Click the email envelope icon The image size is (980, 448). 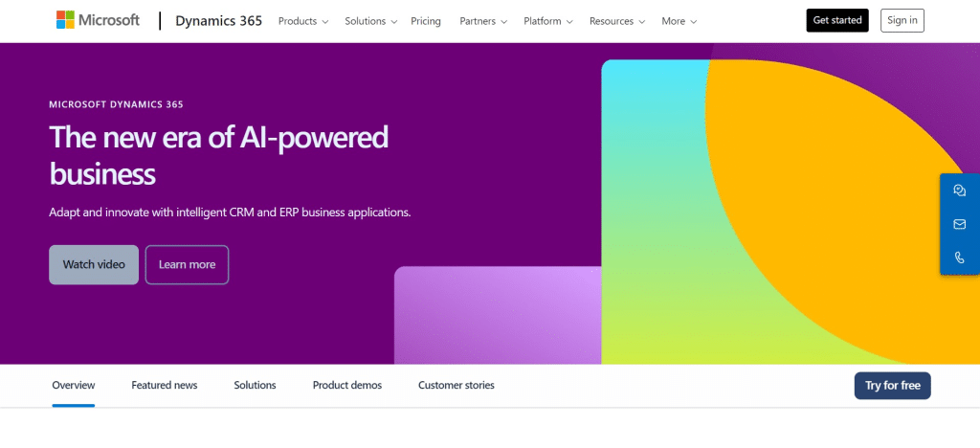click(959, 224)
